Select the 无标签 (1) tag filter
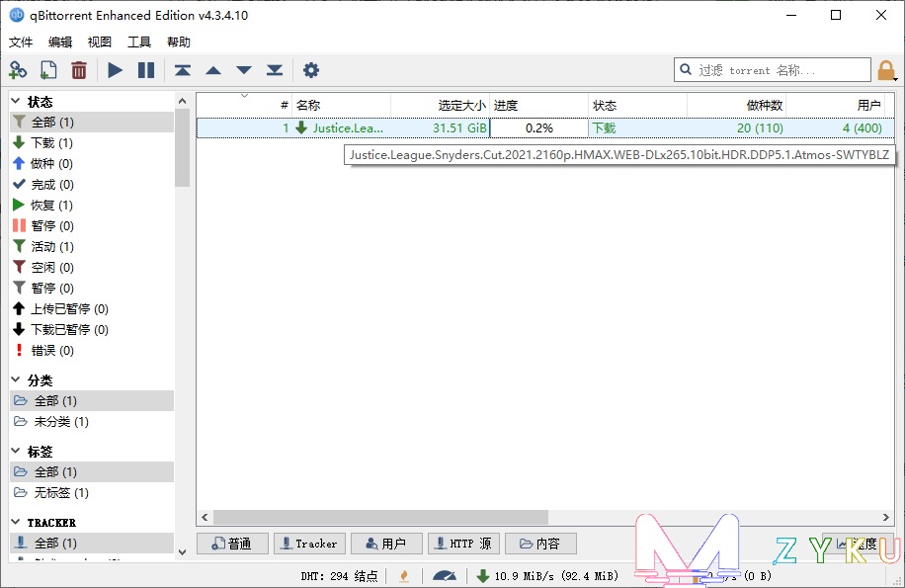Screen dimensions: 905x588 pyautogui.click(x=92, y=493)
